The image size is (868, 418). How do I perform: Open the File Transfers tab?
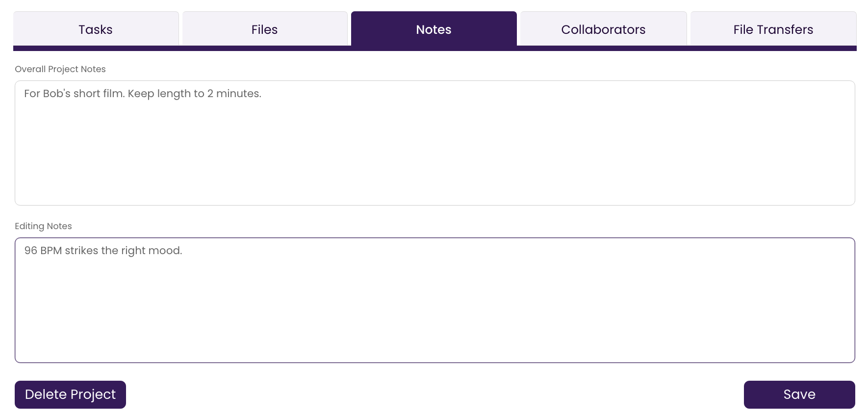(773, 29)
